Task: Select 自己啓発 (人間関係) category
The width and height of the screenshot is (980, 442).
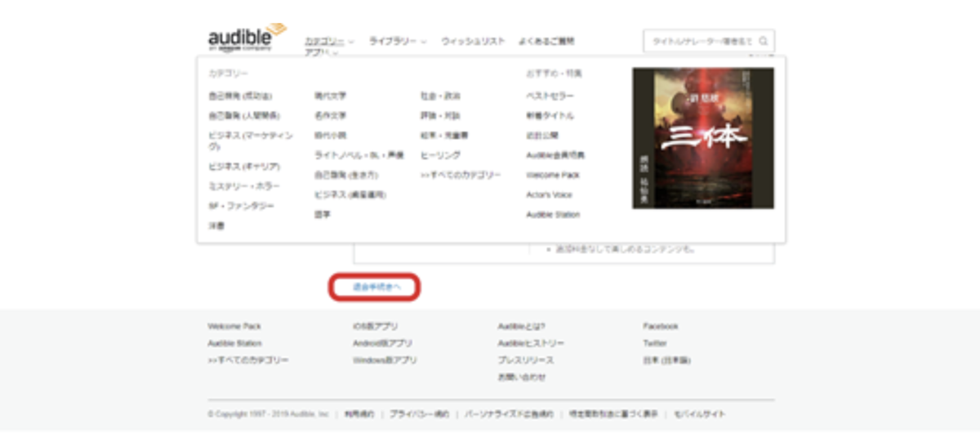Action: point(244,115)
